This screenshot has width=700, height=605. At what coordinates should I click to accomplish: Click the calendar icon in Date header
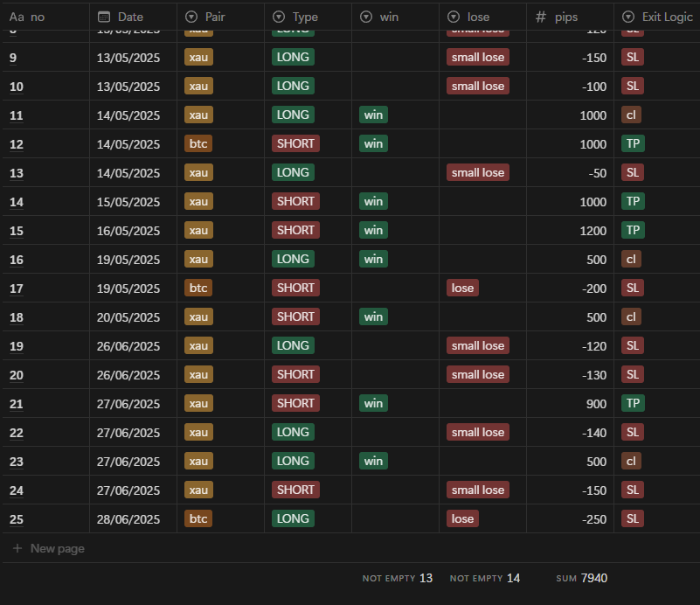click(104, 17)
